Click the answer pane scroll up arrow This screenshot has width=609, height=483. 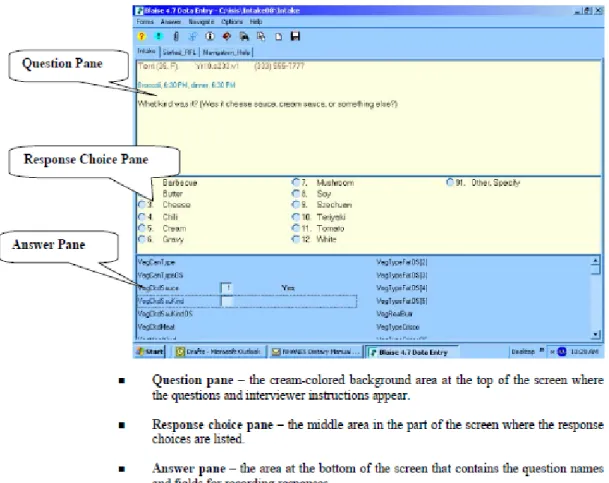(x=596, y=260)
